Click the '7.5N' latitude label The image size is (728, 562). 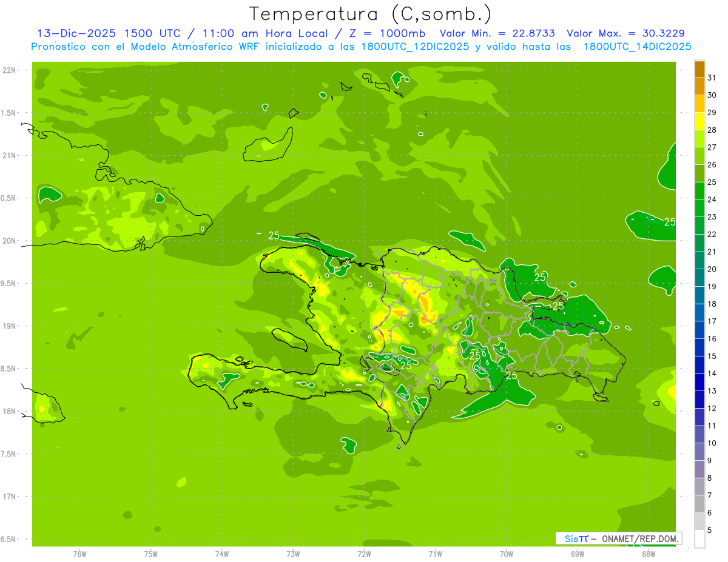point(8,454)
